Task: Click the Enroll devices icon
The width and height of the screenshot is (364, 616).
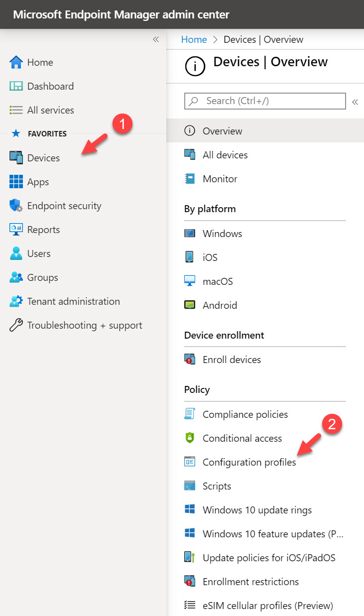Action: click(190, 360)
